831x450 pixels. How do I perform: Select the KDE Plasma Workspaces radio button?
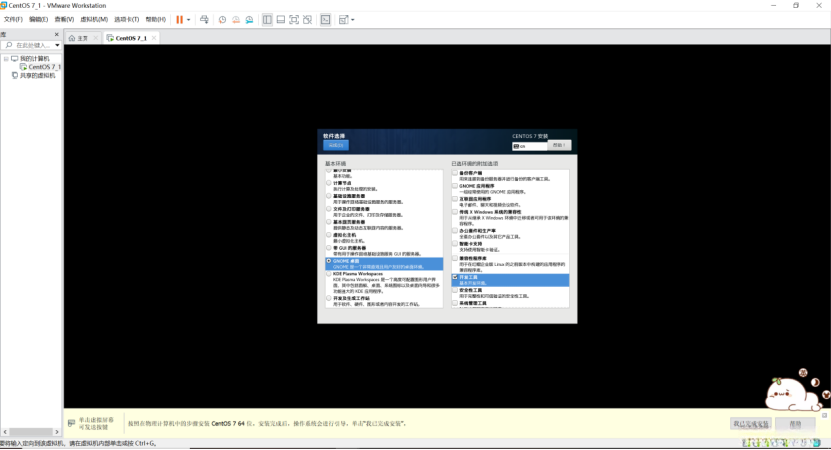329,274
